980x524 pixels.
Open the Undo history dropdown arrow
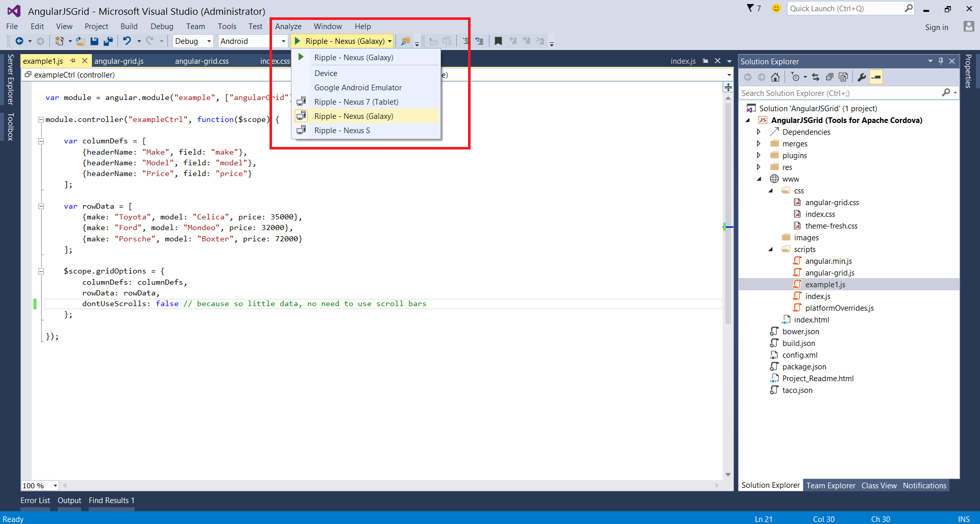(x=139, y=41)
